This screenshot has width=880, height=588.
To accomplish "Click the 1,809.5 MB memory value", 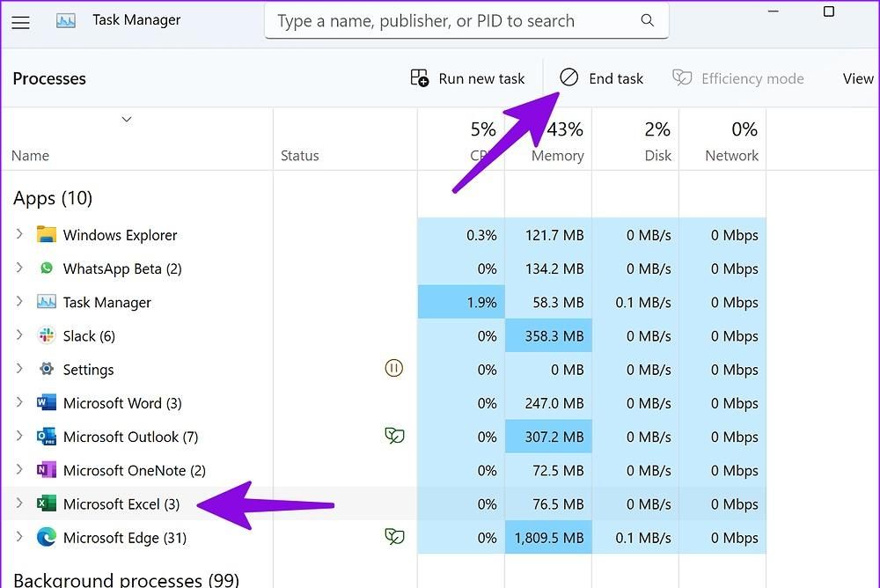I will tap(549, 538).
